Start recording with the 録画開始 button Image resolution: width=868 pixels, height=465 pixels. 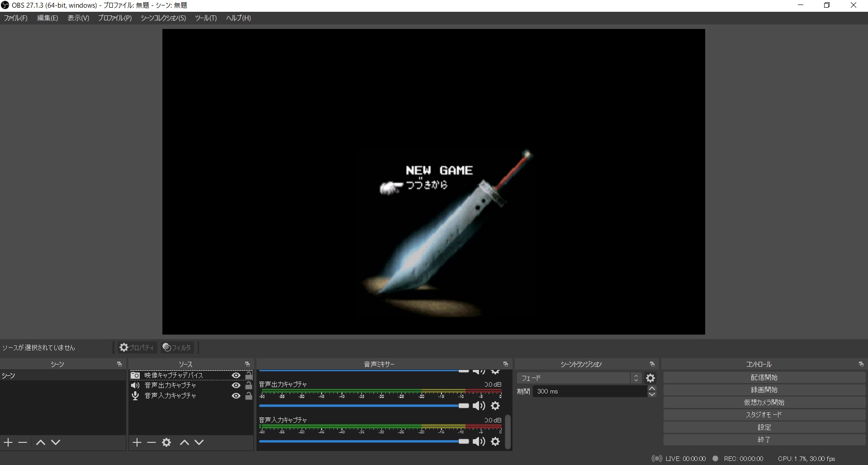pyautogui.click(x=764, y=390)
